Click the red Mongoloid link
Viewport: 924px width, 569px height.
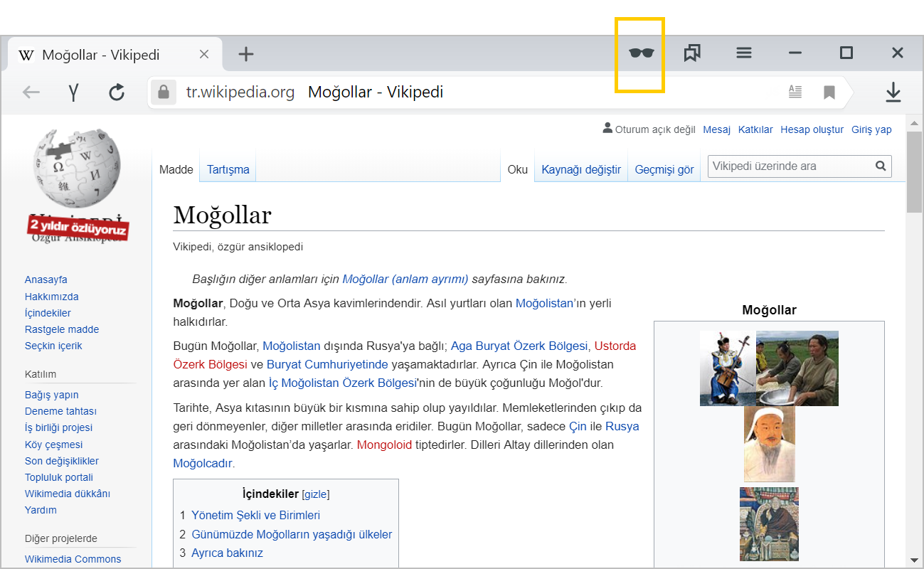[x=384, y=445]
